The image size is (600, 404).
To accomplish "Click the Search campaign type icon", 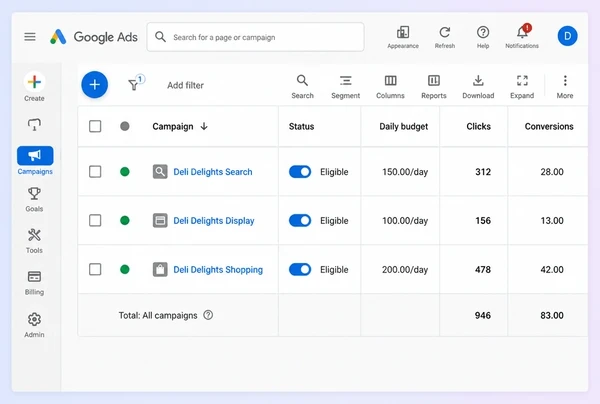I will click(160, 172).
